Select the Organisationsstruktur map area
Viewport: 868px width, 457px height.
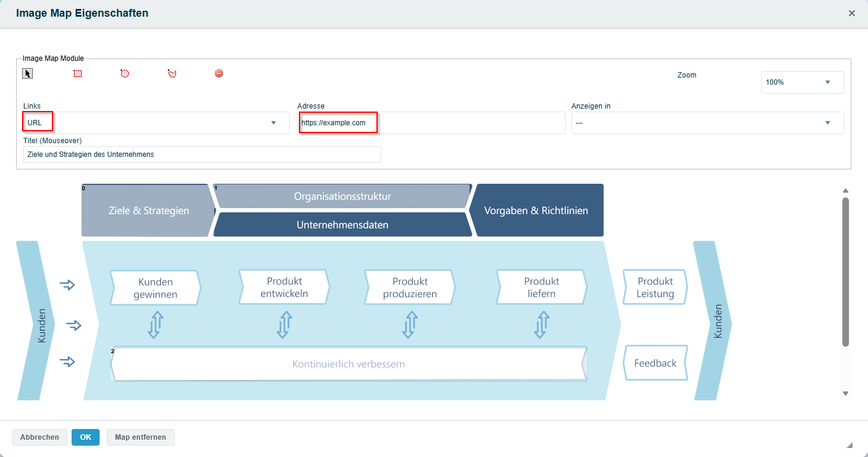pyautogui.click(x=342, y=196)
